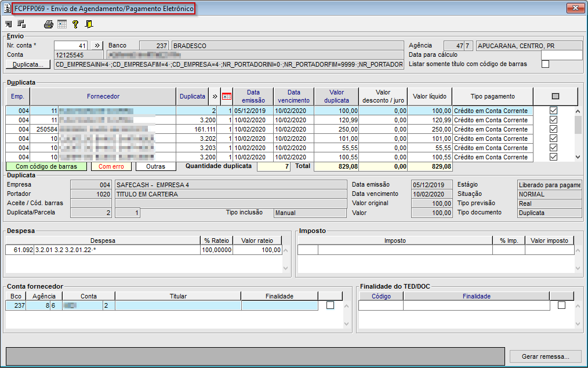Sort by the Fornecedor column header
The height and width of the screenshot is (368, 588).
tap(103, 96)
